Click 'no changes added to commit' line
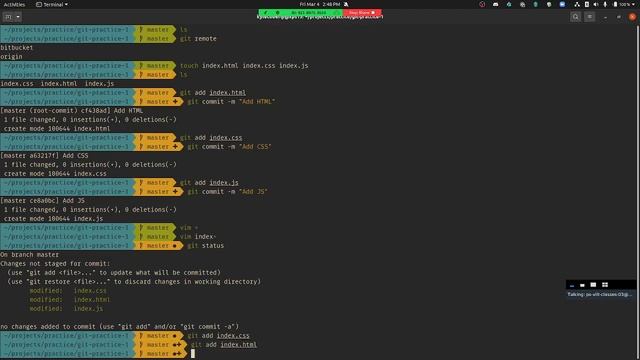640x360 pixels. (120, 327)
